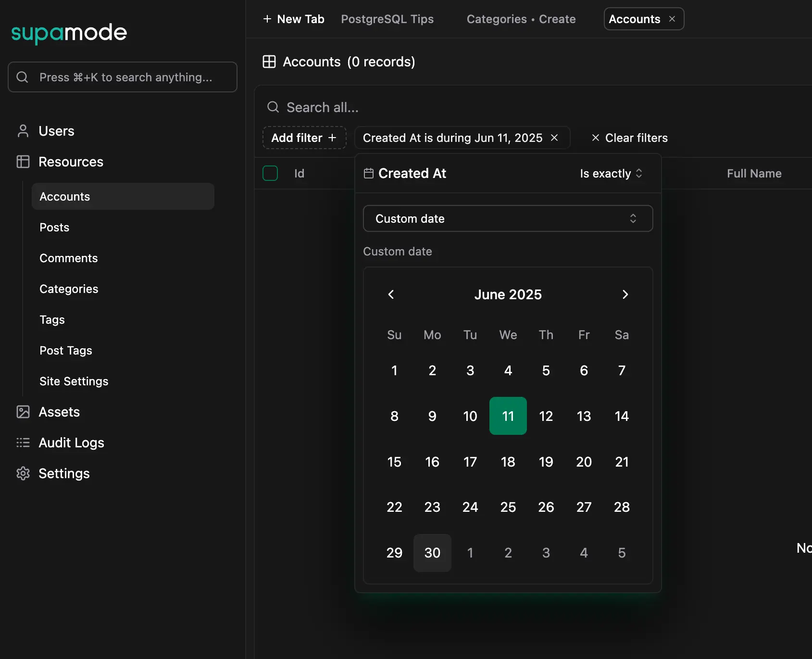Open Posts in the Resources list

pyautogui.click(x=54, y=228)
